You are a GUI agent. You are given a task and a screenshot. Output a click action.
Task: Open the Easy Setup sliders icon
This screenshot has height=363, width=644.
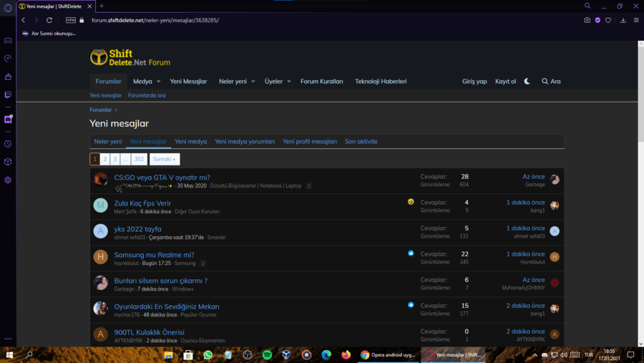(635, 20)
